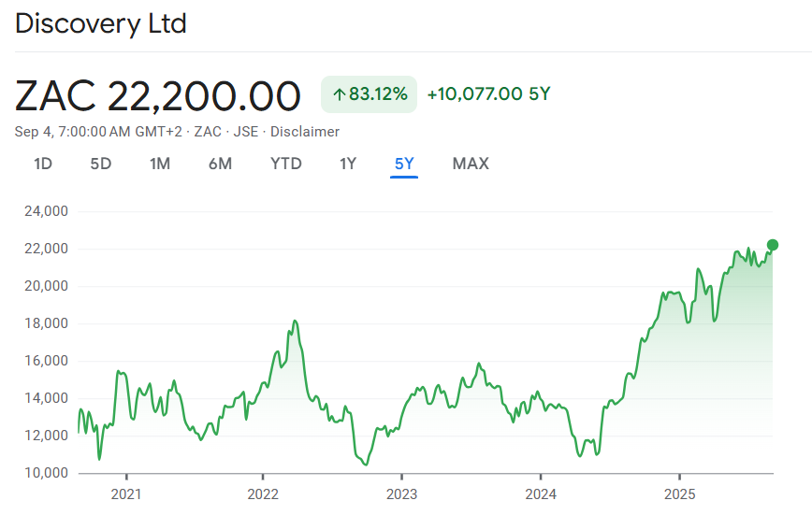Click the Discovery Ltd title
Image resolution: width=812 pixels, height=515 pixels.
[x=101, y=23]
